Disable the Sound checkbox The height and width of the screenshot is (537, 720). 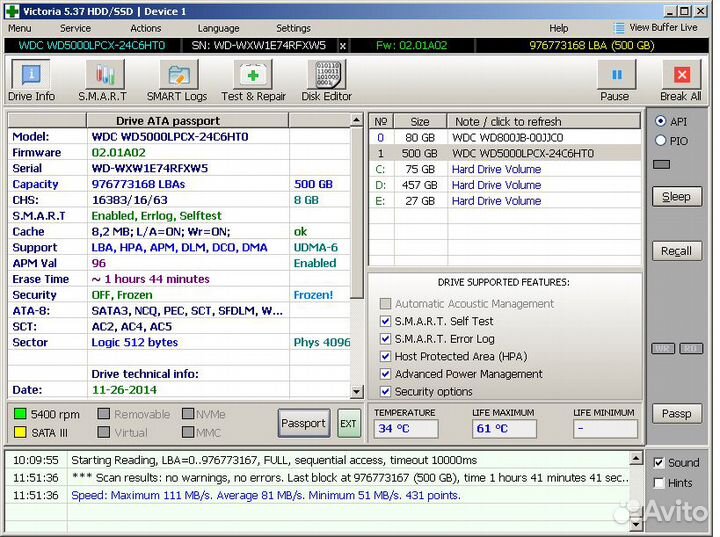pyautogui.click(x=658, y=463)
